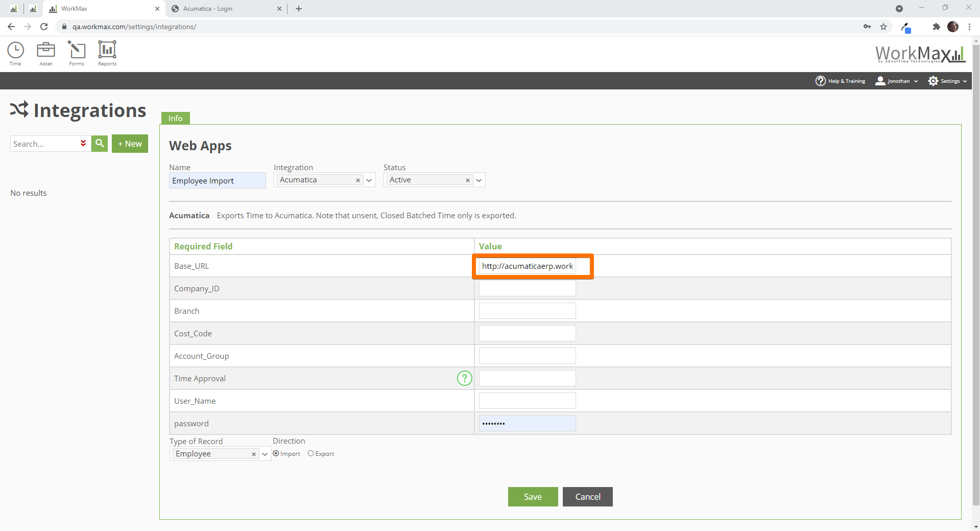Click the Jonothan user avatar icon
The width and height of the screenshot is (980, 531).
880,81
